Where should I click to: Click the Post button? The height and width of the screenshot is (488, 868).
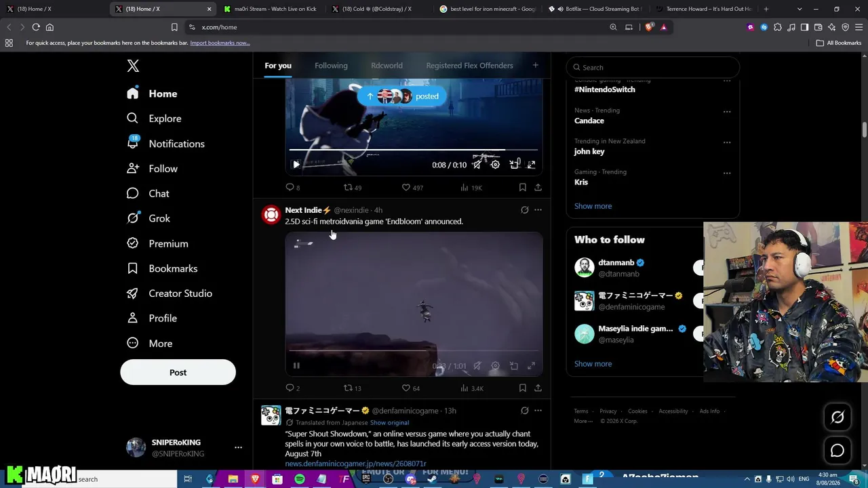pyautogui.click(x=178, y=372)
